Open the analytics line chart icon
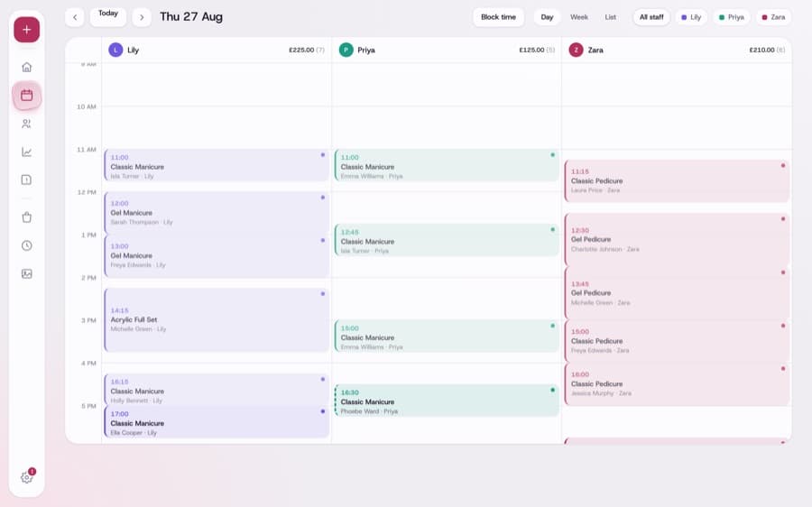This screenshot has height=507, width=812. [x=26, y=152]
